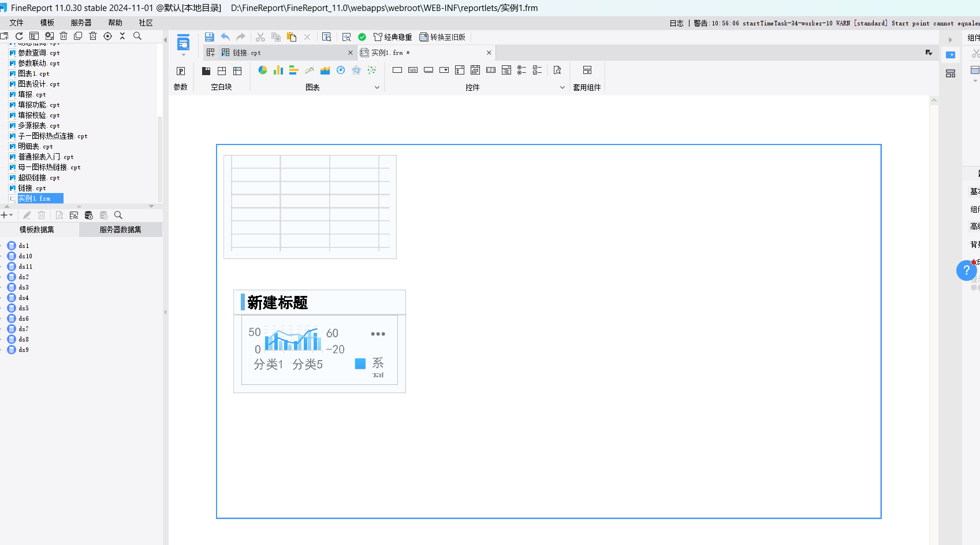Click the preview icon after the checkbox group widget

(557, 70)
